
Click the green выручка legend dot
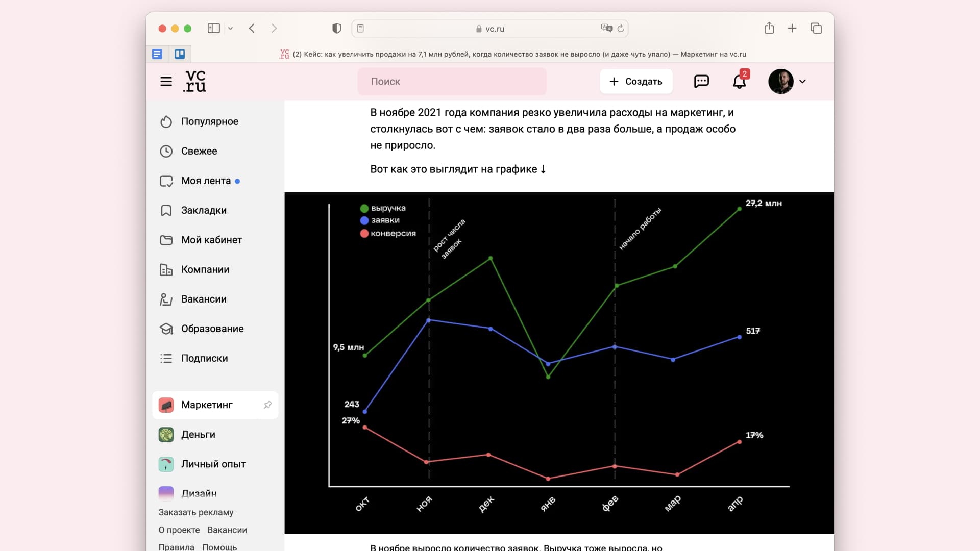(364, 208)
